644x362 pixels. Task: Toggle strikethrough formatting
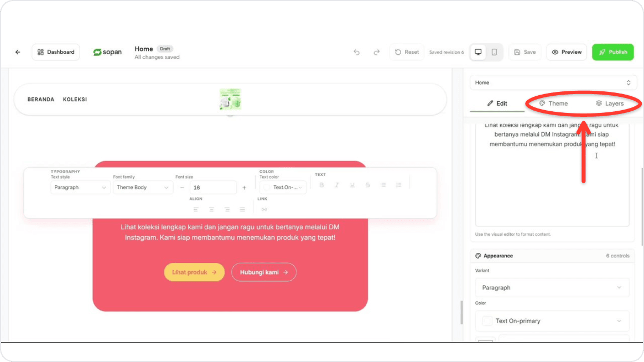(367, 185)
